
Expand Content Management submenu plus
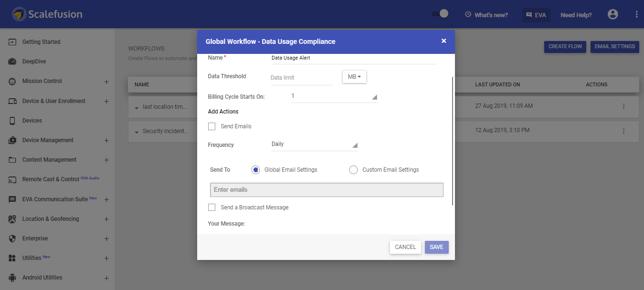click(106, 160)
